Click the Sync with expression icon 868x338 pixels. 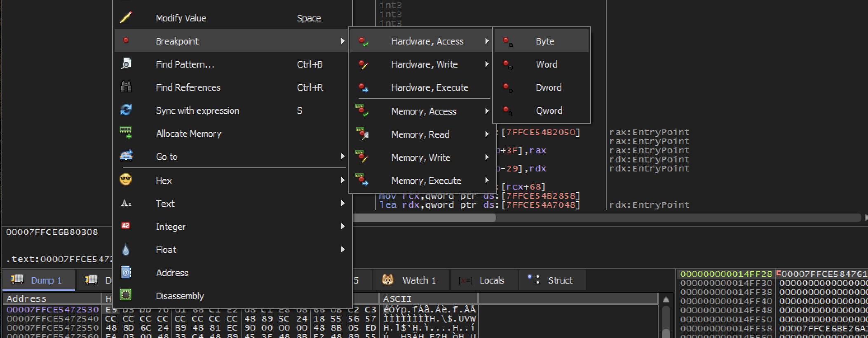[x=126, y=110]
